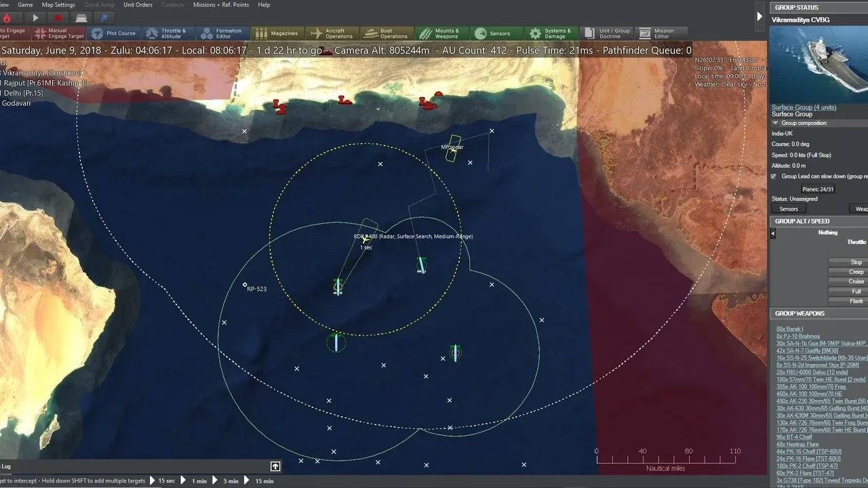Click the arrow left of Group Alt/Speed panel
This screenshot has width=868, height=488.
point(773,233)
